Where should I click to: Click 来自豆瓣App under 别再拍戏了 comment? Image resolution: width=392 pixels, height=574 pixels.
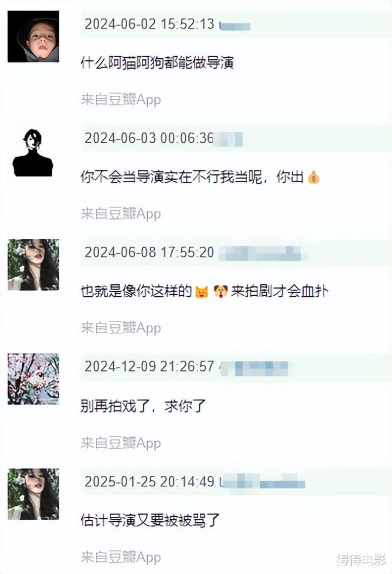point(121,443)
